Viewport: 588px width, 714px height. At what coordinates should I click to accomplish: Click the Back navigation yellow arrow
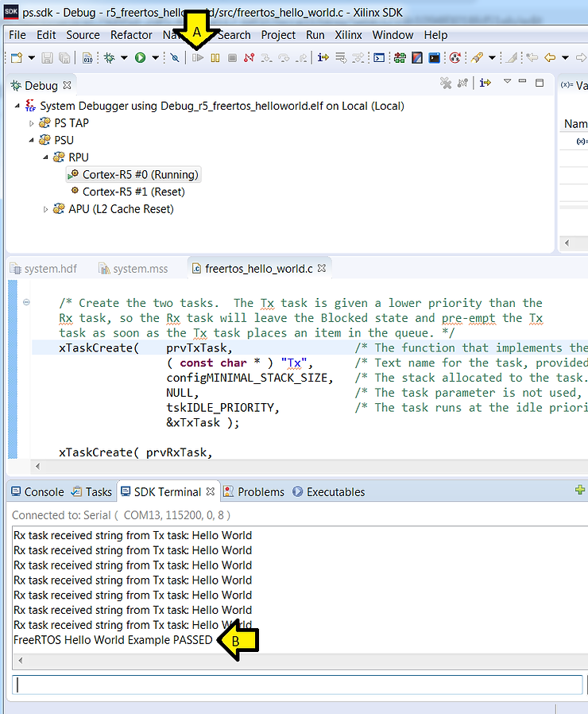(550, 58)
